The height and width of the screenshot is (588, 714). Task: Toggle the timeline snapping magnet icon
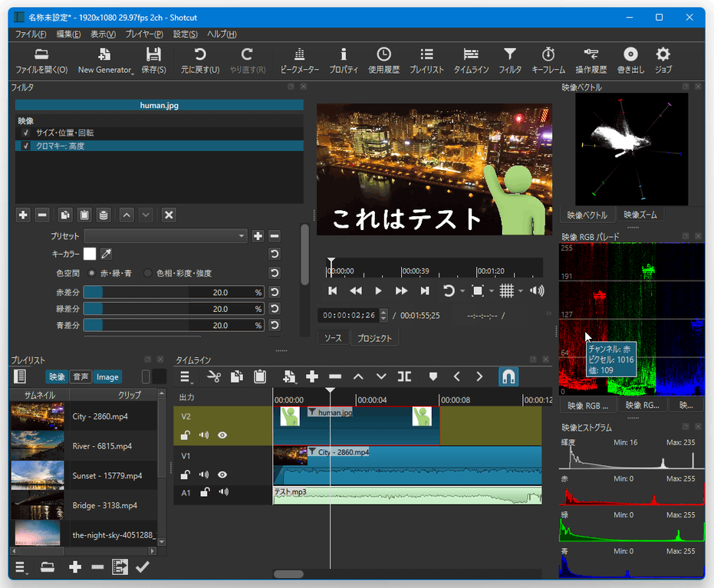pyautogui.click(x=508, y=377)
